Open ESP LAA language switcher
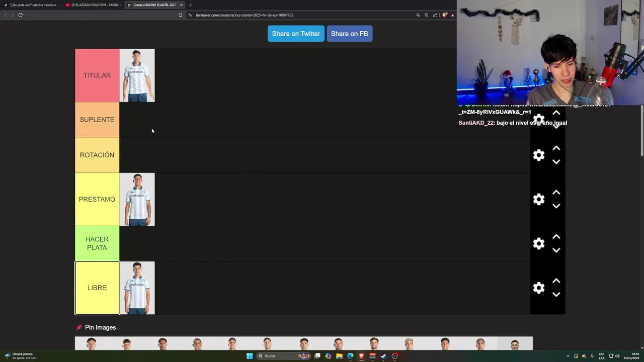644x362 pixels. 602,356
